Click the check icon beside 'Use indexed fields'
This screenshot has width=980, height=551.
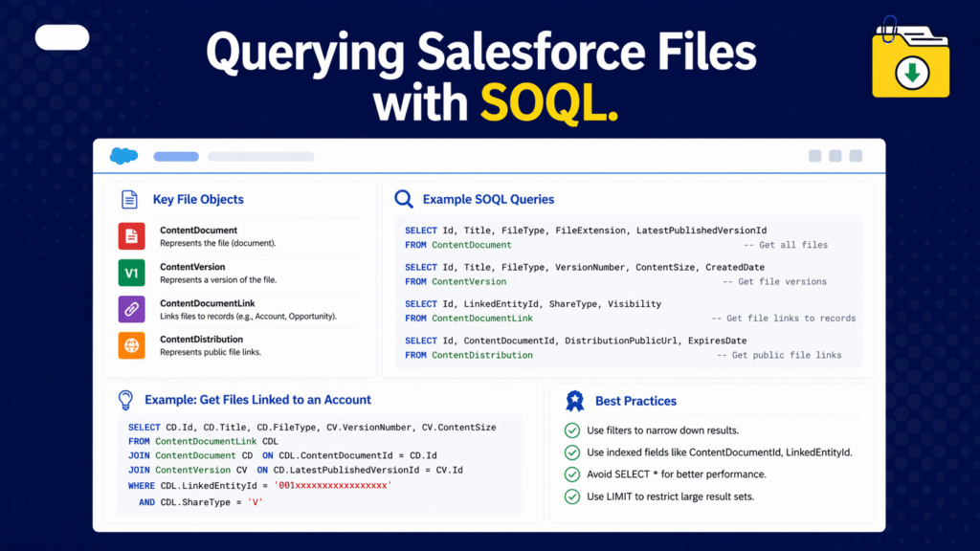click(x=572, y=452)
